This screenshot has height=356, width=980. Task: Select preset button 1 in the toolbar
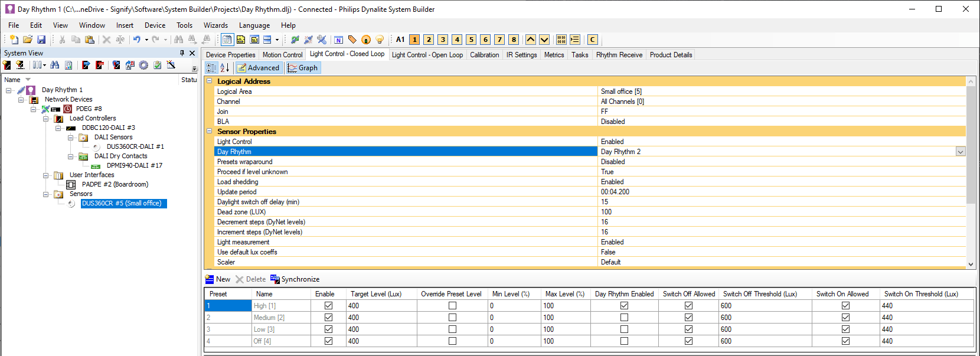point(414,40)
